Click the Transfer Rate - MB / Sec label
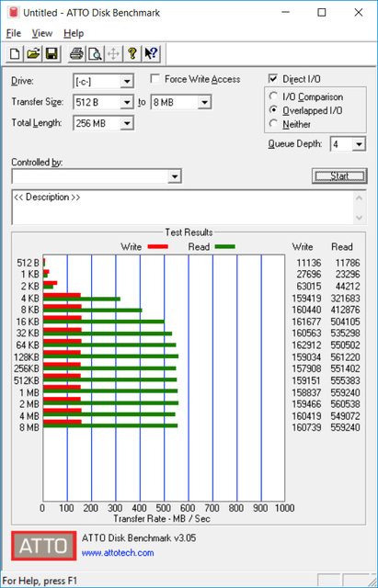The width and height of the screenshot is (378, 588). 162,518
